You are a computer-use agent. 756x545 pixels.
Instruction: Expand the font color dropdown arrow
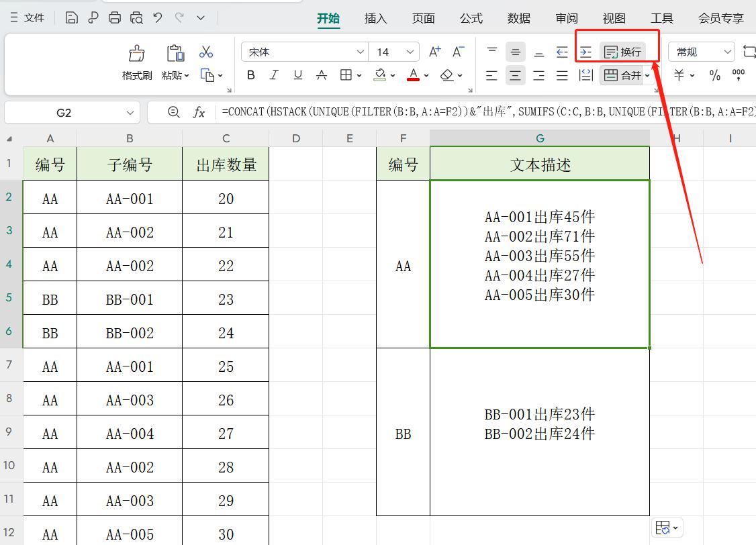point(426,75)
